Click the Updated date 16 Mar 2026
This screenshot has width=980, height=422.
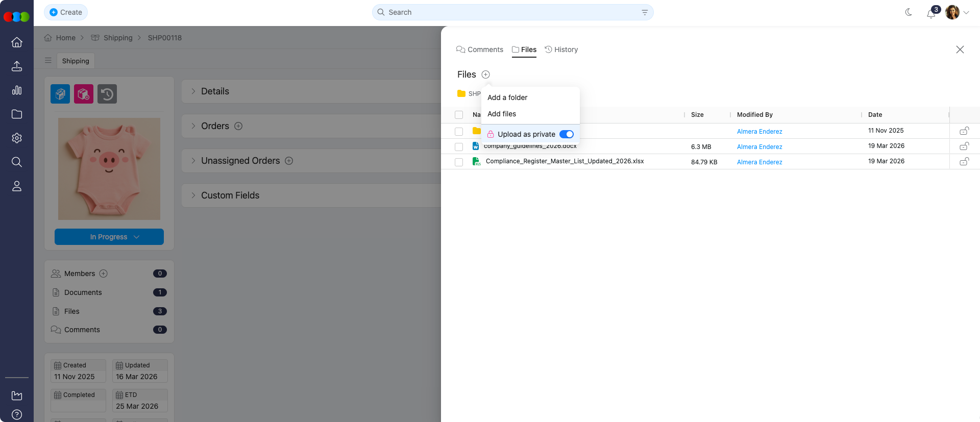click(x=140, y=371)
